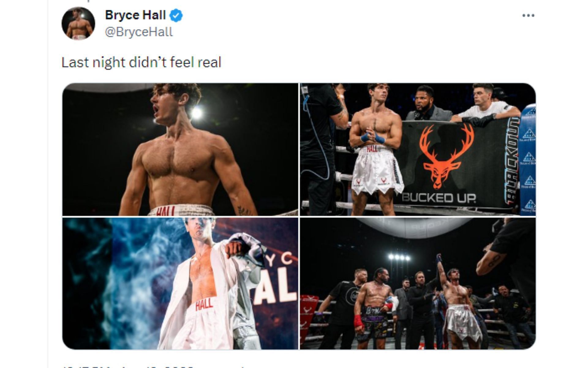Image resolution: width=588 pixels, height=368 pixels.
Task: Open the white robe entrance photo
Action: coord(180,284)
